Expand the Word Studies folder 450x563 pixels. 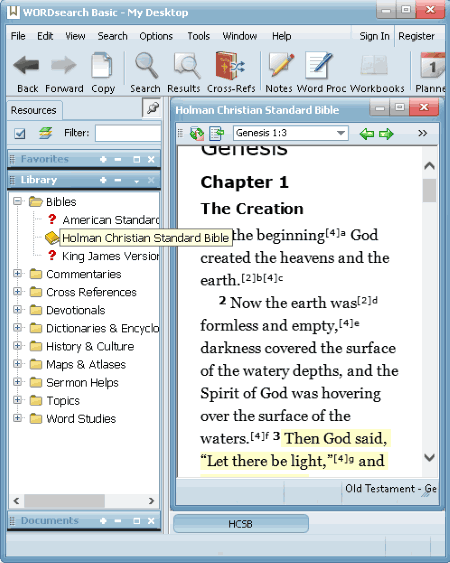pos(17,418)
